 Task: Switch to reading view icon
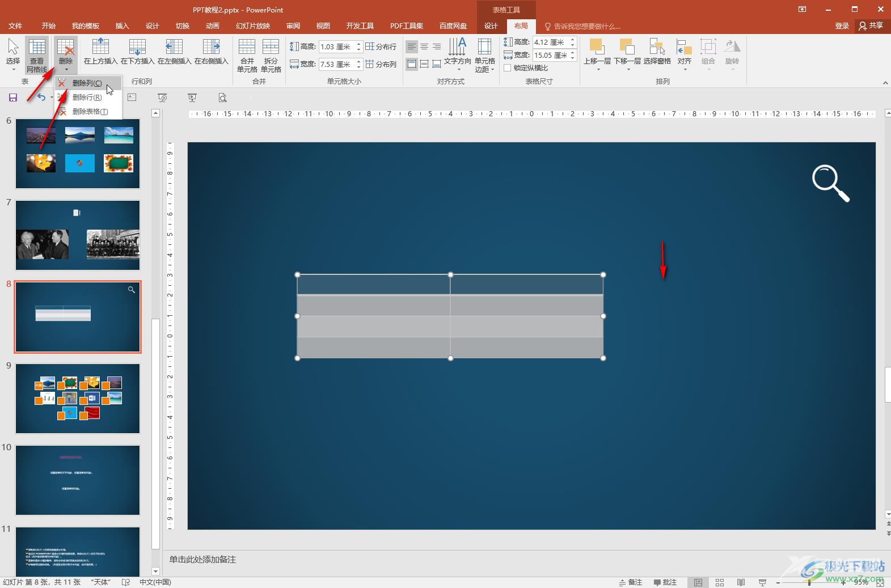click(741, 582)
